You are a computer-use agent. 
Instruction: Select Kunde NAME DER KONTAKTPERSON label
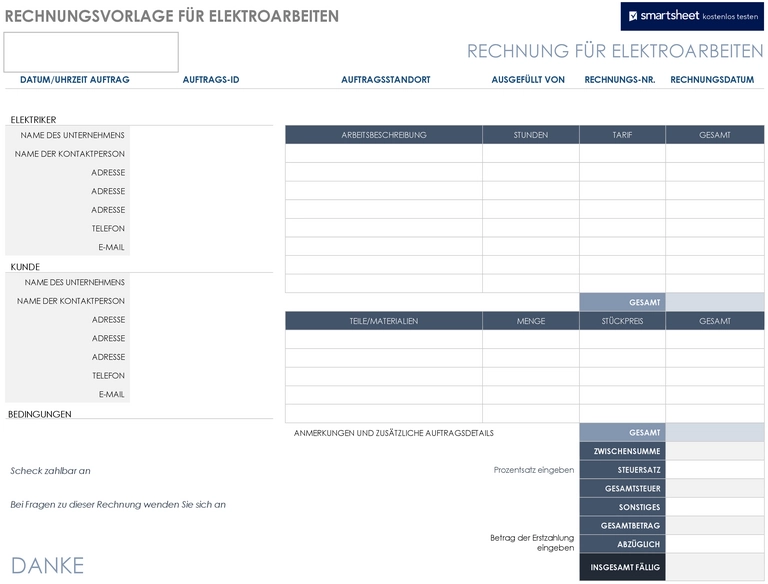point(71,301)
